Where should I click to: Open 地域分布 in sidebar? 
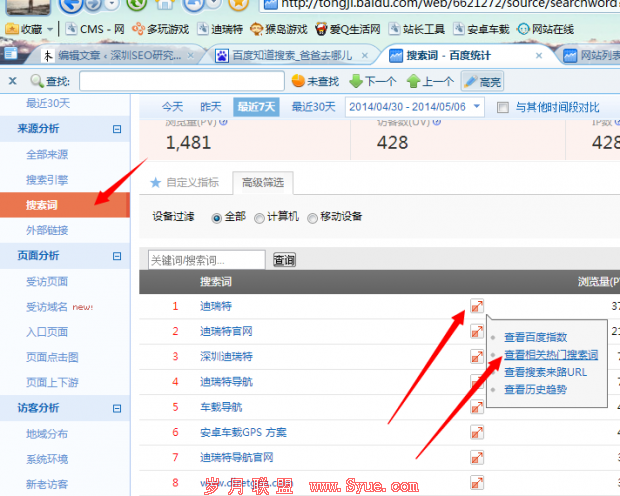tap(47, 434)
